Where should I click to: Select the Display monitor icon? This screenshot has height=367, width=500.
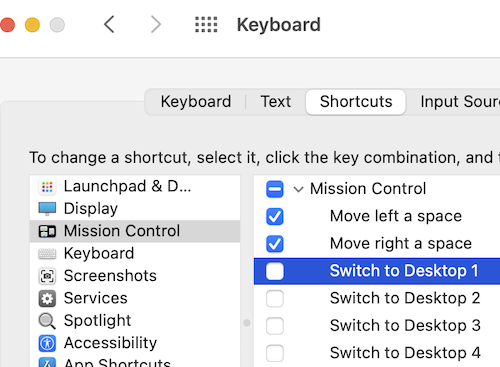click(x=47, y=209)
